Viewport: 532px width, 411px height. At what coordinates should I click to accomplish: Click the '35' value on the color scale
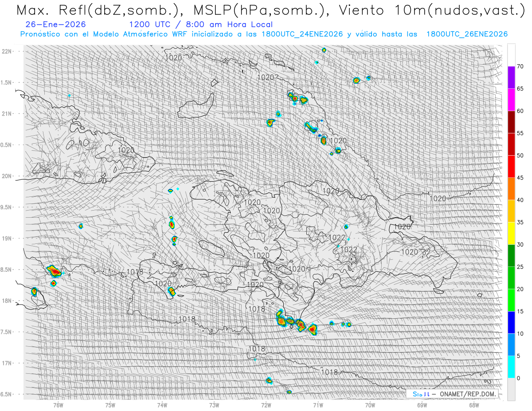point(520,222)
